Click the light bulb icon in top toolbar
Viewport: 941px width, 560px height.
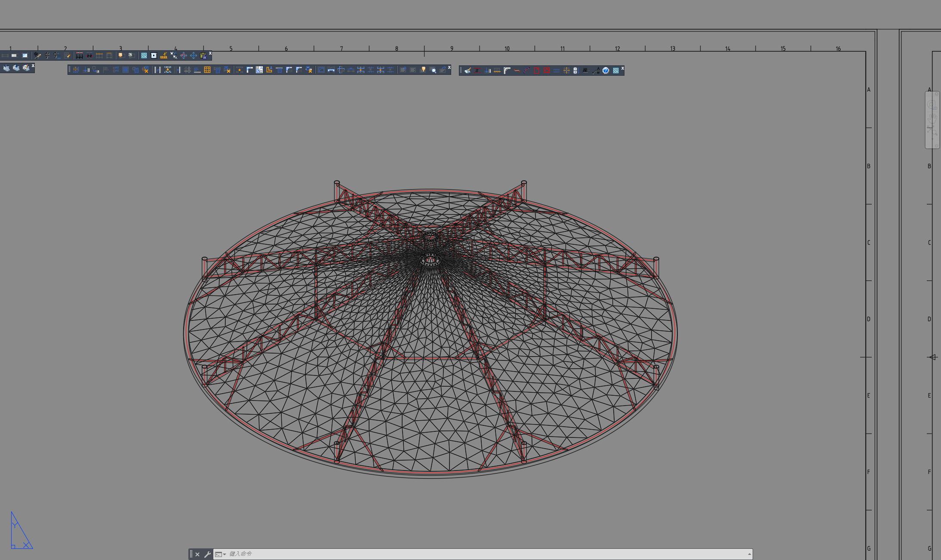coord(120,55)
